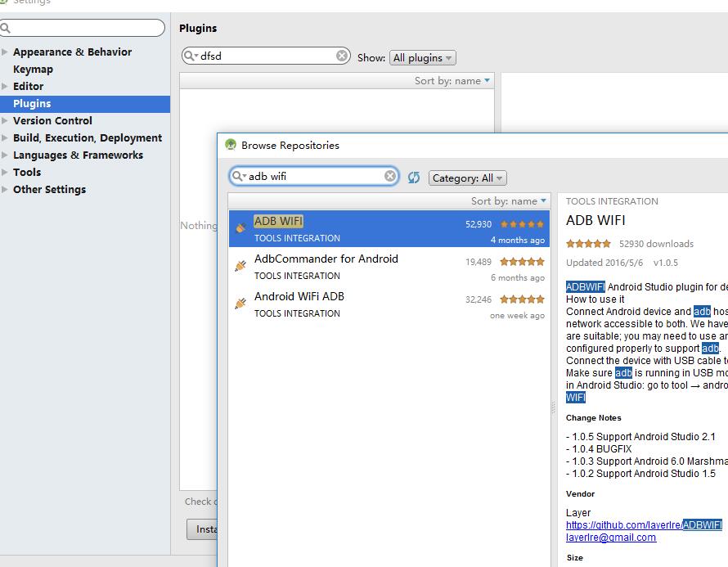This screenshot has height=567, width=728.
Task: Click the TOOLS INTEGRATION label in details pane
Action: click(x=612, y=201)
